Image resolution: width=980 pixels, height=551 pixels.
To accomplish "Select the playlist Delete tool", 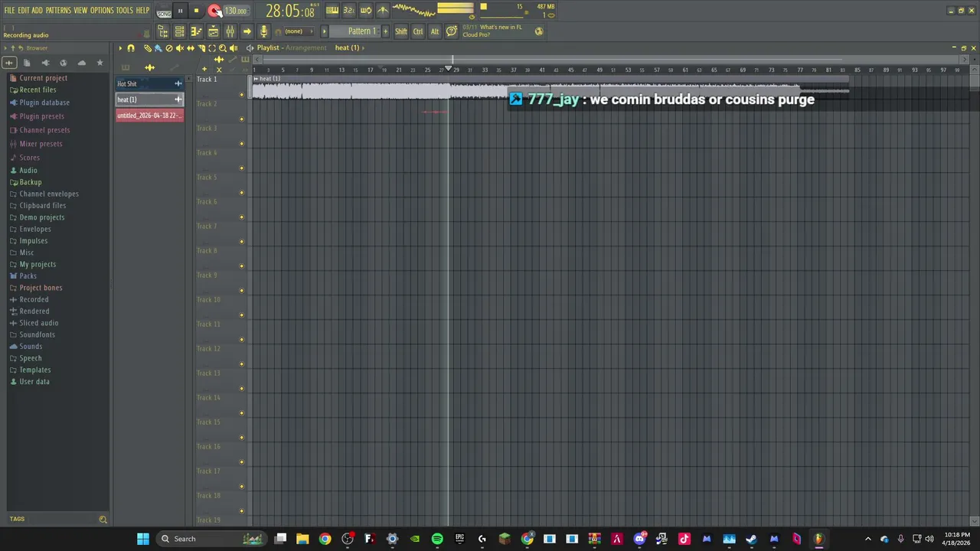I will [x=169, y=47].
